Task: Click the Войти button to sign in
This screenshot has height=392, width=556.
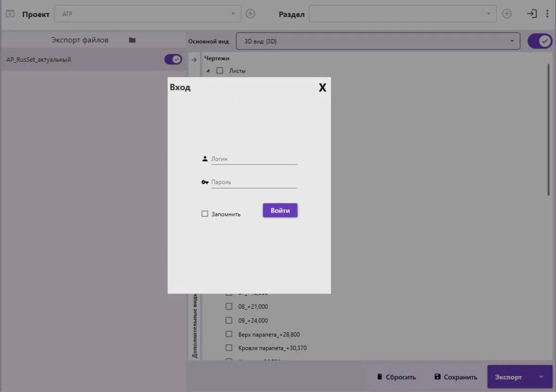Action: pos(280,210)
